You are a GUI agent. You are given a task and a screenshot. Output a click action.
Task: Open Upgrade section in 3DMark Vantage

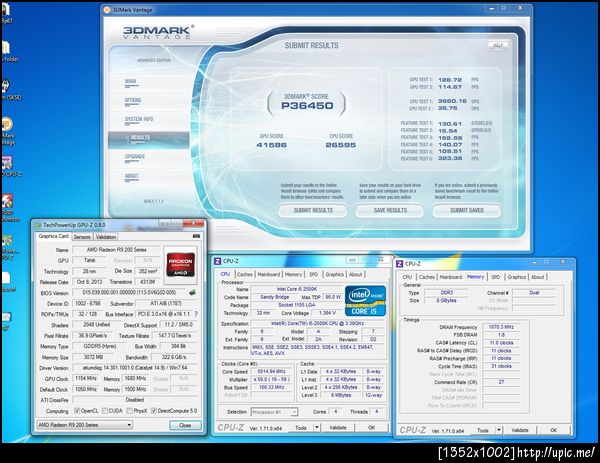tap(135, 157)
